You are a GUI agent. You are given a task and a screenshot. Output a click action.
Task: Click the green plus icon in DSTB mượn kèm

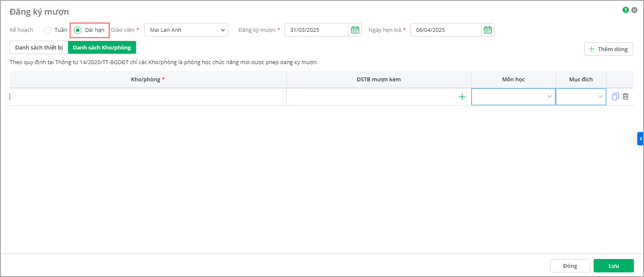(462, 97)
